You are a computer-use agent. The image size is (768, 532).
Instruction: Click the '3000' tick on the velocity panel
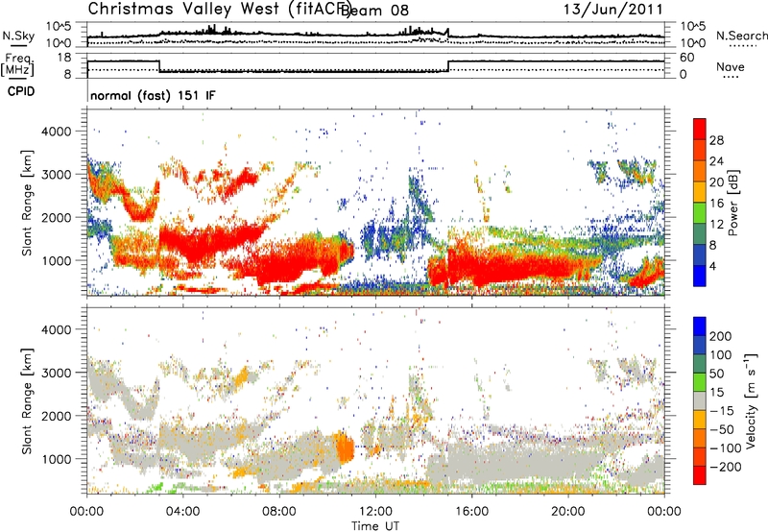[57, 373]
